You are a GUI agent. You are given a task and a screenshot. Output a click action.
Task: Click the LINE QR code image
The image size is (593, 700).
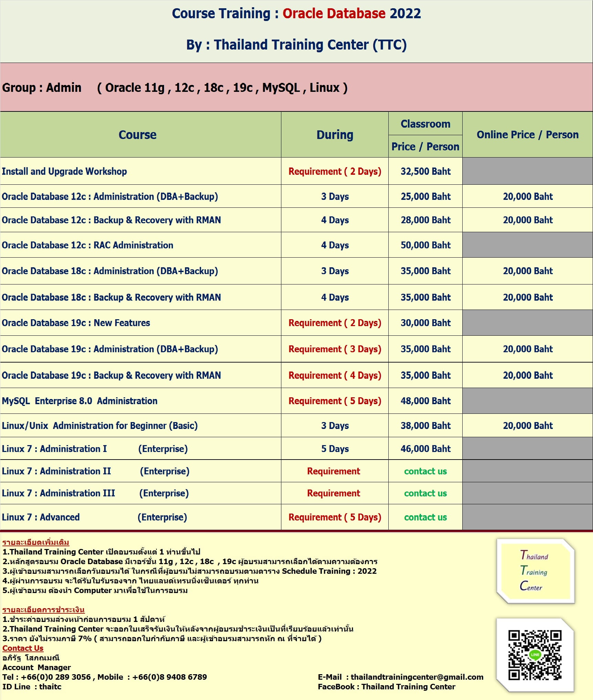(x=535, y=655)
